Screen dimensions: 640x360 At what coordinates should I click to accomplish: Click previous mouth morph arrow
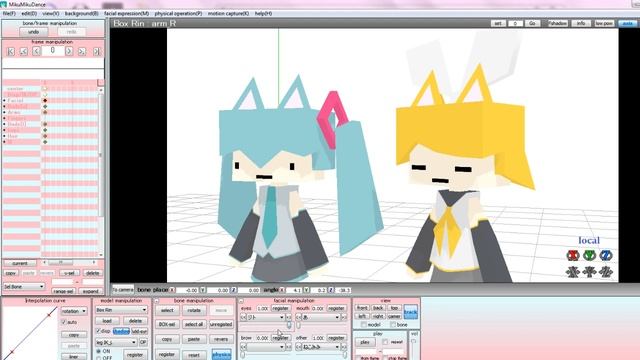[298, 317]
